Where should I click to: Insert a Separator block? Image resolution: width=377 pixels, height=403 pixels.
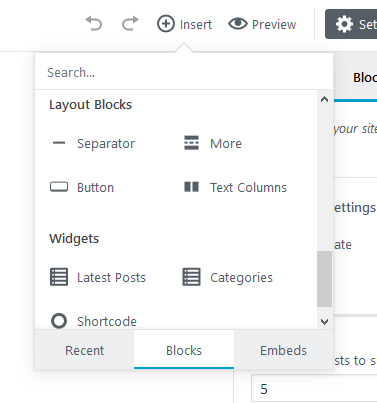pos(93,143)
